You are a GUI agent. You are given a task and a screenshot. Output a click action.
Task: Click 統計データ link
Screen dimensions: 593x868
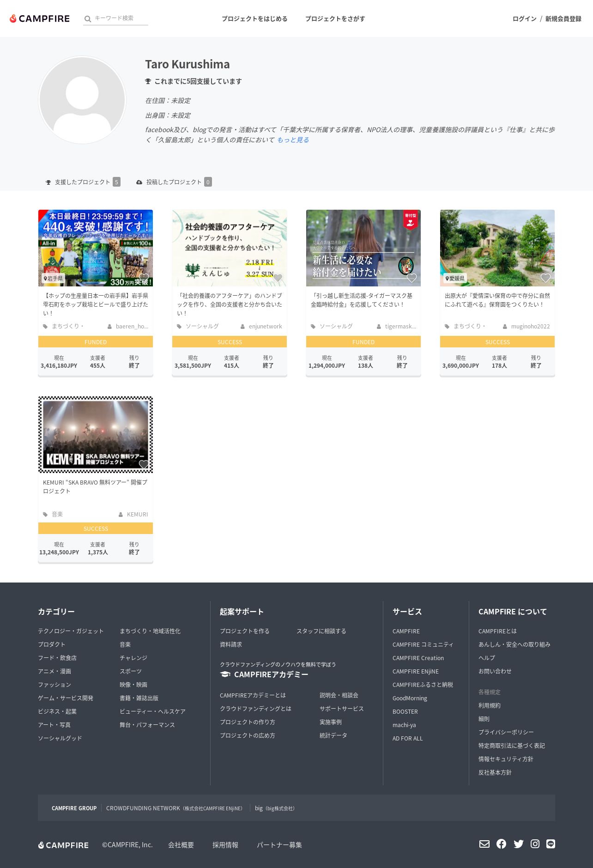[x=333, y=735]
